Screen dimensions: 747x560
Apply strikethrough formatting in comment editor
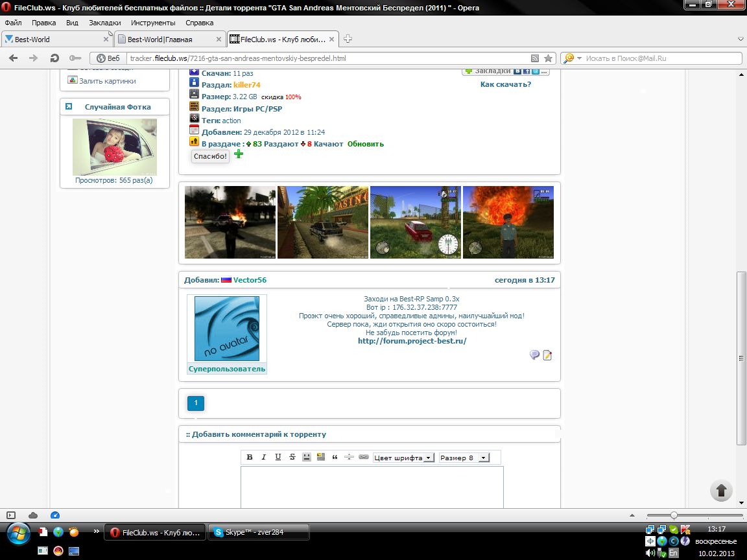(x=292, y=457)
